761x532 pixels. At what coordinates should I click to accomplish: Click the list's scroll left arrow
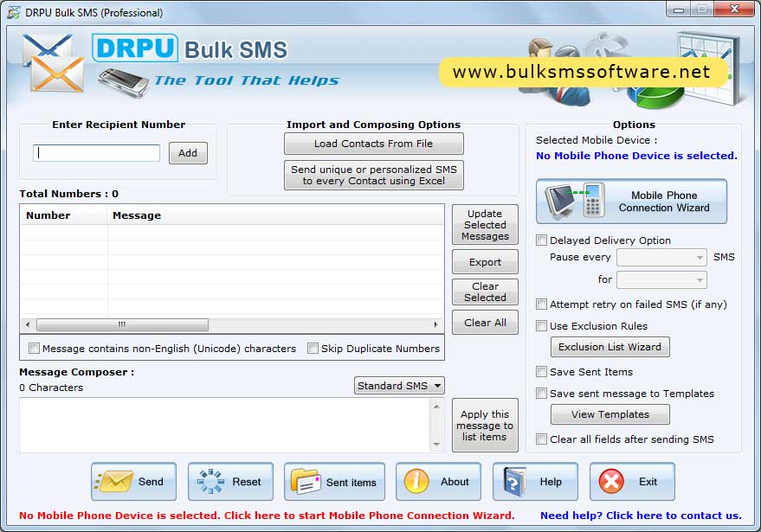point(28,324)
